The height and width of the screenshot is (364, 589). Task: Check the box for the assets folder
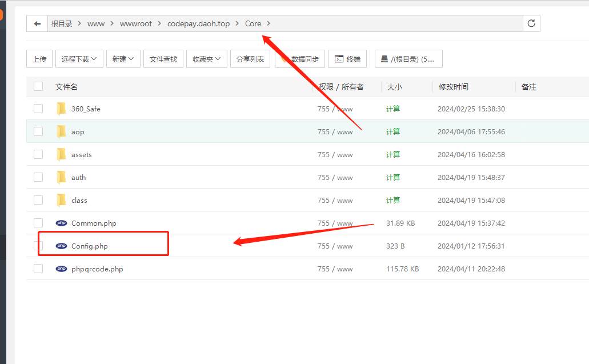point(38,155)
